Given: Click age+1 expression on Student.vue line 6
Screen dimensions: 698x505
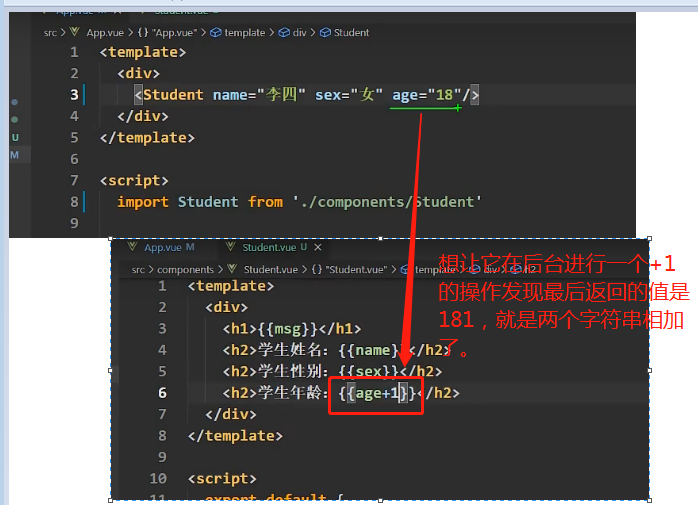Looking at the screenshot, I should click(377, 393).
